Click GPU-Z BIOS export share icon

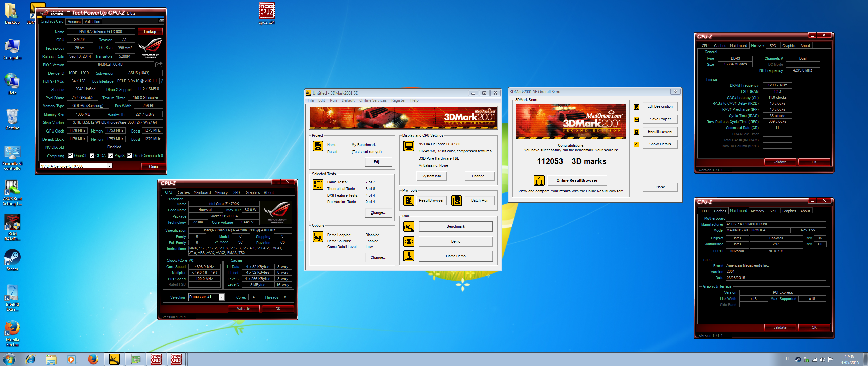(159, 64)
